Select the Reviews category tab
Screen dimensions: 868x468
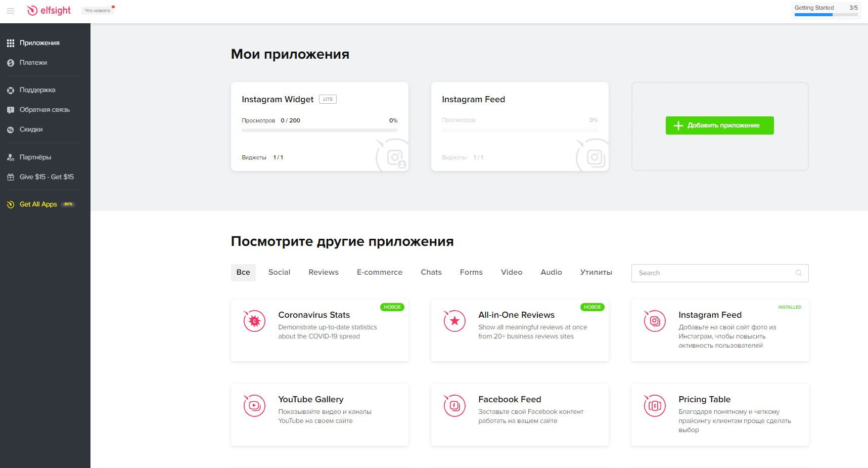324,272
